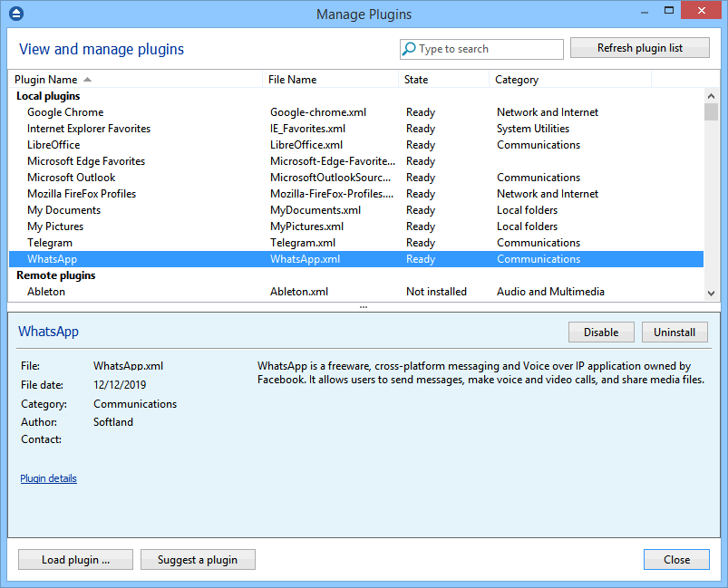
Task: Click the Telegram.xml file name cell
Action: pos(303,243)
